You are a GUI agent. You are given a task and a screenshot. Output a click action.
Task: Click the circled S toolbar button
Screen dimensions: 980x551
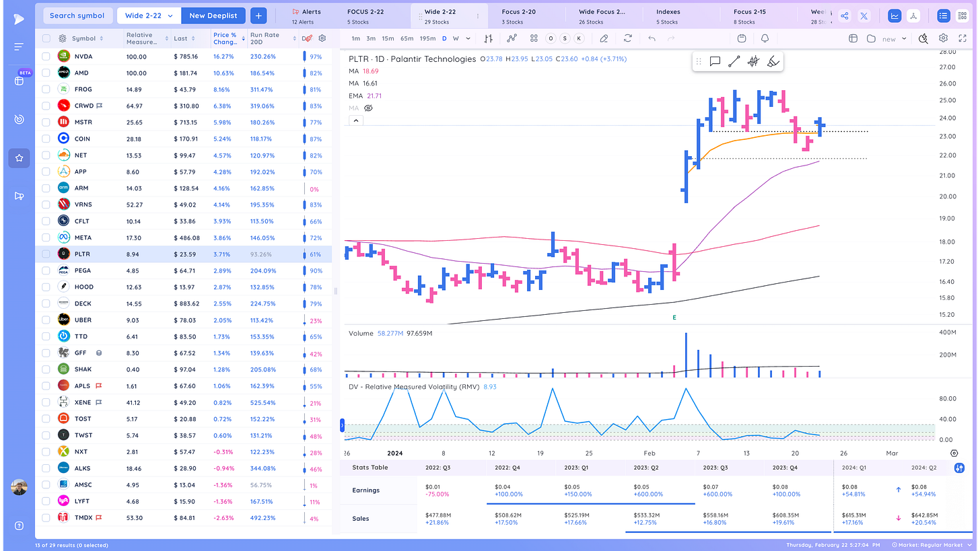point(565,38)
